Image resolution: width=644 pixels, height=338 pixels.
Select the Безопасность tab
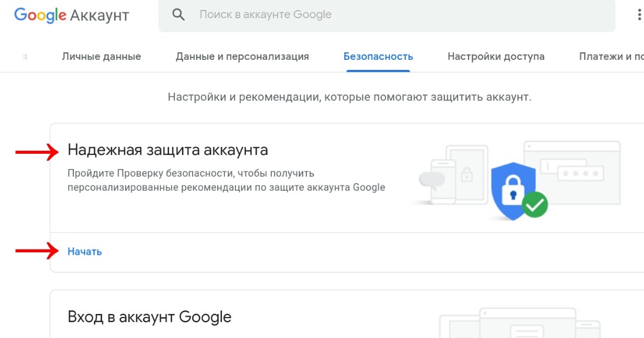pyautogui.click(x=377, y=56)
